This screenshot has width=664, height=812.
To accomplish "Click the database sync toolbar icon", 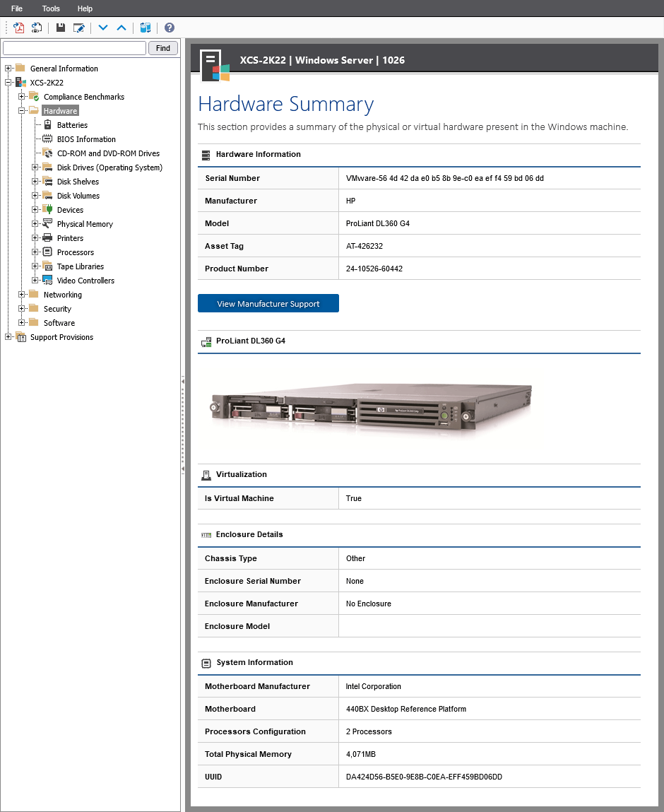I will (146, 28).
